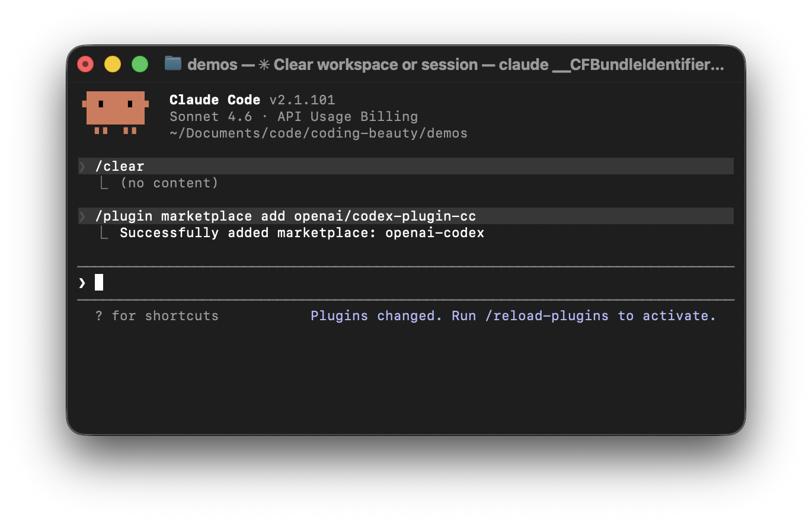Click the version number v2.1.101
812x523 pixels.
click(302, 100)
